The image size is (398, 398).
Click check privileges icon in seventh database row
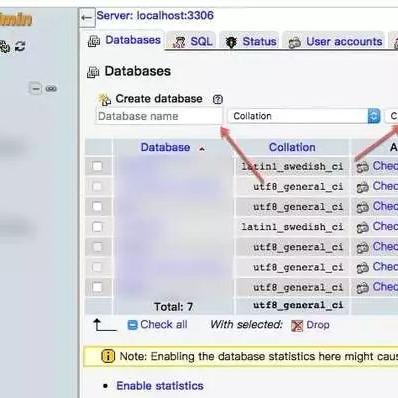click(362, 288)
